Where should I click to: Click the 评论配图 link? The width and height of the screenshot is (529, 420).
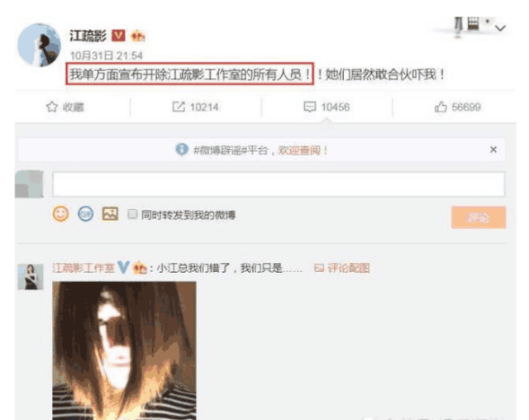[x=342, y=268]
